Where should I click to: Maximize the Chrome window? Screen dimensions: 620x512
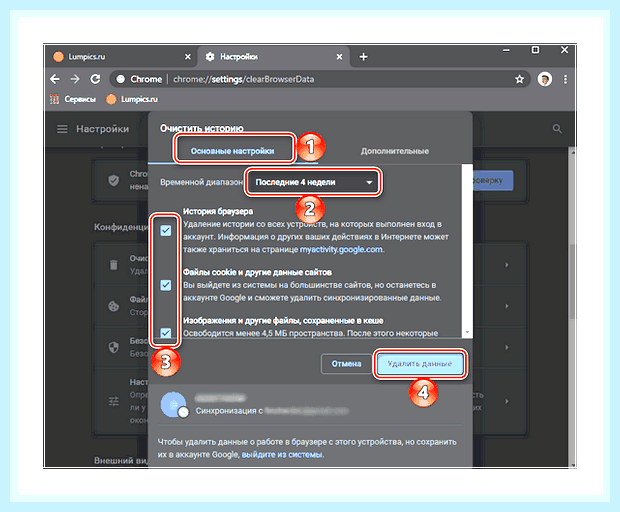click(x=535, y=50)
